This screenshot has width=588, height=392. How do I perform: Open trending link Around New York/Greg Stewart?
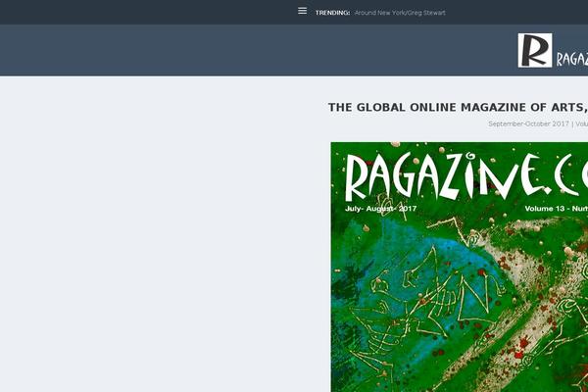tap(400, 13)
